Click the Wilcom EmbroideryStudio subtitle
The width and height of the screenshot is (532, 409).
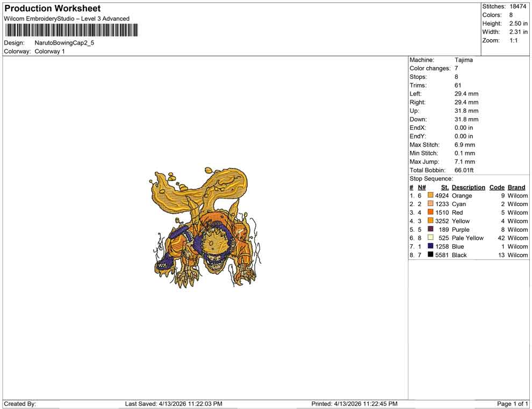(x=67, y=19)
